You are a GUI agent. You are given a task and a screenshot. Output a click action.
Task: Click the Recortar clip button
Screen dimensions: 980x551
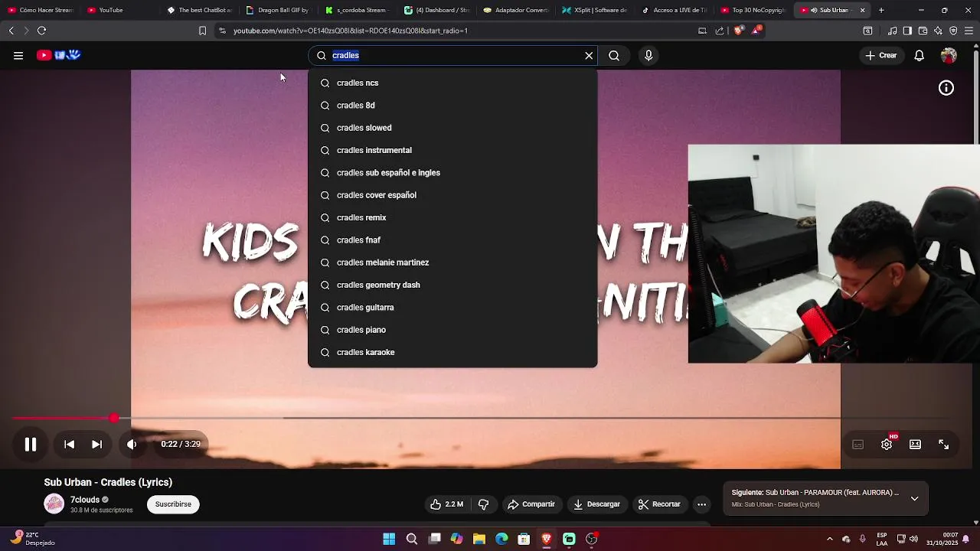point(659,504)
